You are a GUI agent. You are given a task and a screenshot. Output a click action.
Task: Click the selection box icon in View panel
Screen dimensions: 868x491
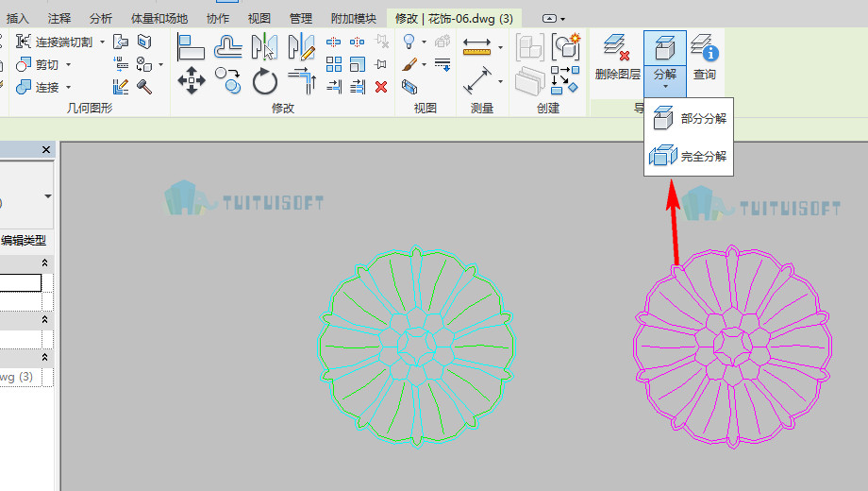pos(409,87)
